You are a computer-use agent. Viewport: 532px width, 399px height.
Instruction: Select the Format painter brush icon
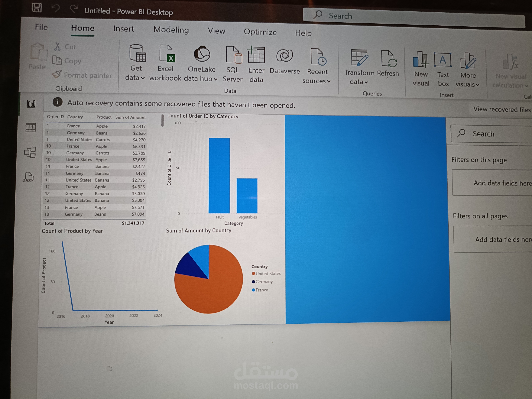click(x=57, y=74)
